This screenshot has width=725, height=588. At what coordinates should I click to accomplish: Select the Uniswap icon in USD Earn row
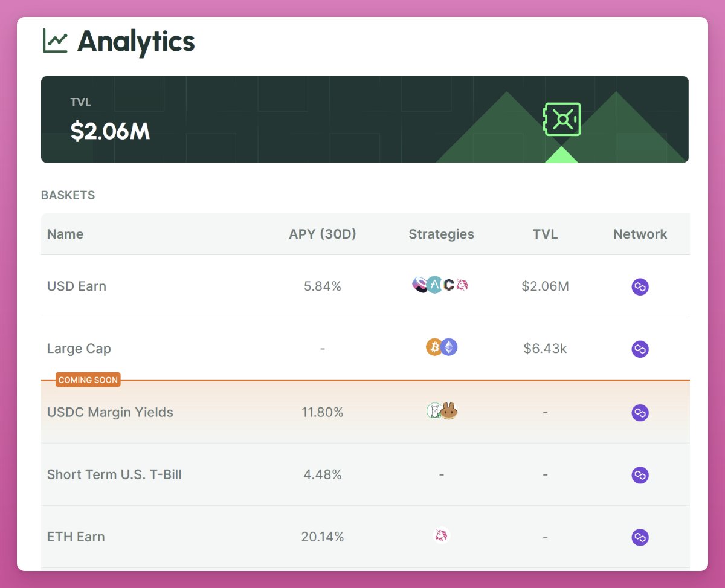click(x=462, y=284)
